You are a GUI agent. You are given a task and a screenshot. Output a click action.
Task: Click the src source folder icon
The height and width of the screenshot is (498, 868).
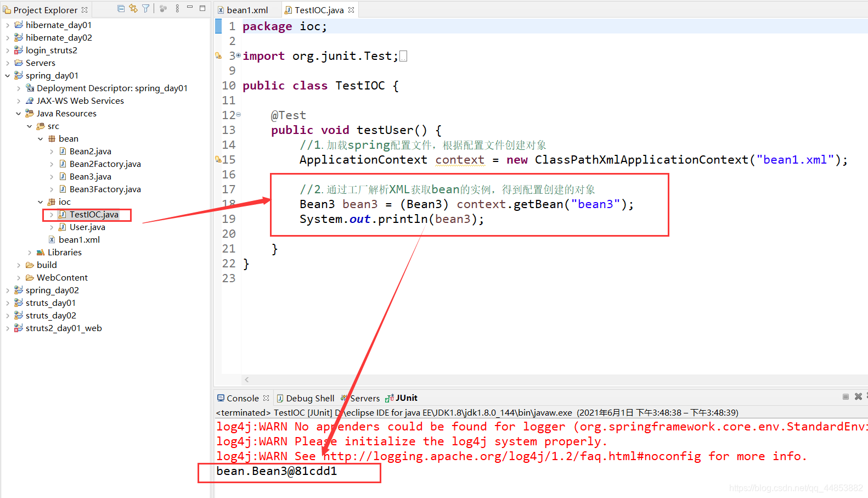(x=41, y=126)
